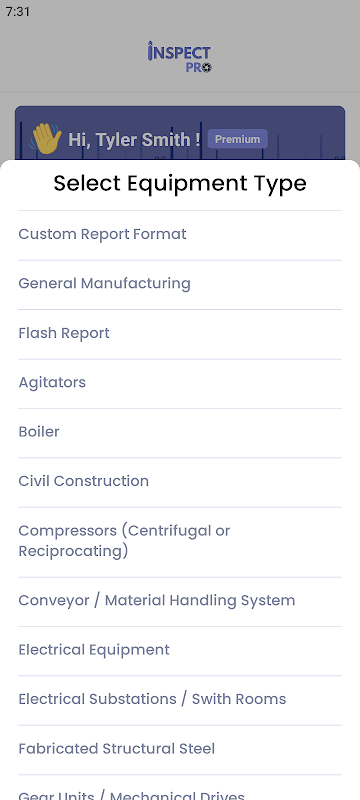Select Fabricated Structural Steel

coord(180,750)
